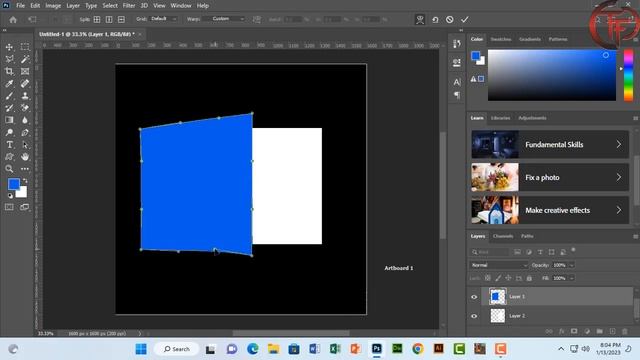
Task: Select the Eraser tool
Action: click(x=25, y=108)
